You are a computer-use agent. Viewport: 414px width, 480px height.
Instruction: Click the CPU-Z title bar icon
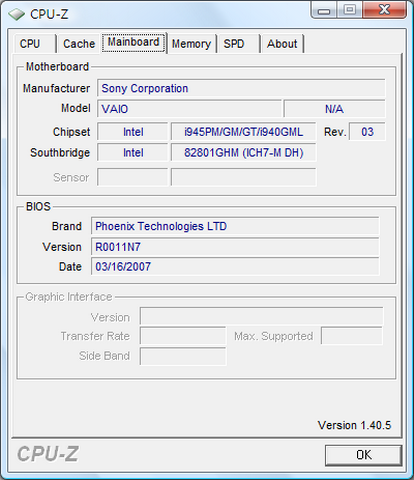17,14
